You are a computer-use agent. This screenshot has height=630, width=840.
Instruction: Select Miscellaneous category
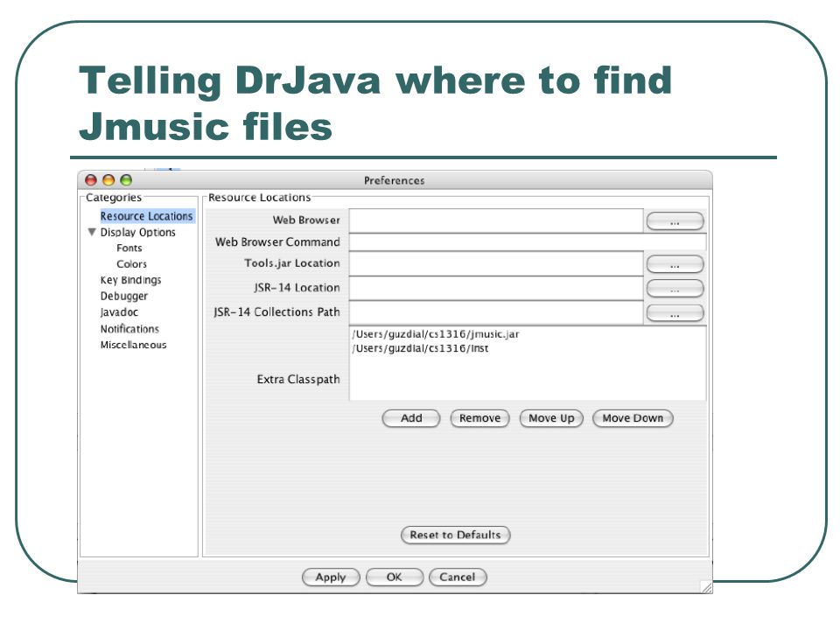(133, 345)
